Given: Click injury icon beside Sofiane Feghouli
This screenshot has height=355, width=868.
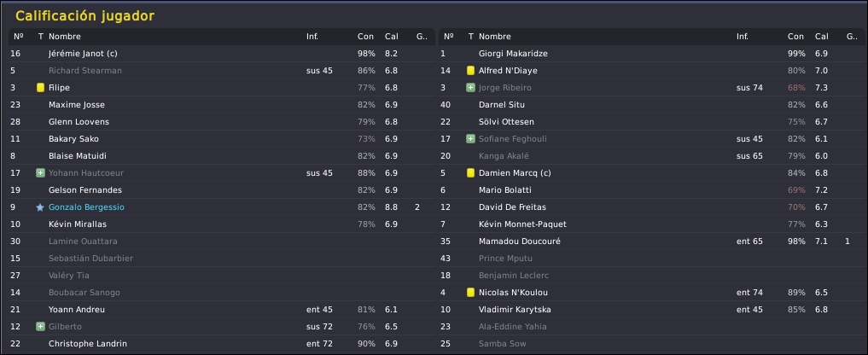Looking at the screenshot, I should pyautogui.click(x=470, y=138).
